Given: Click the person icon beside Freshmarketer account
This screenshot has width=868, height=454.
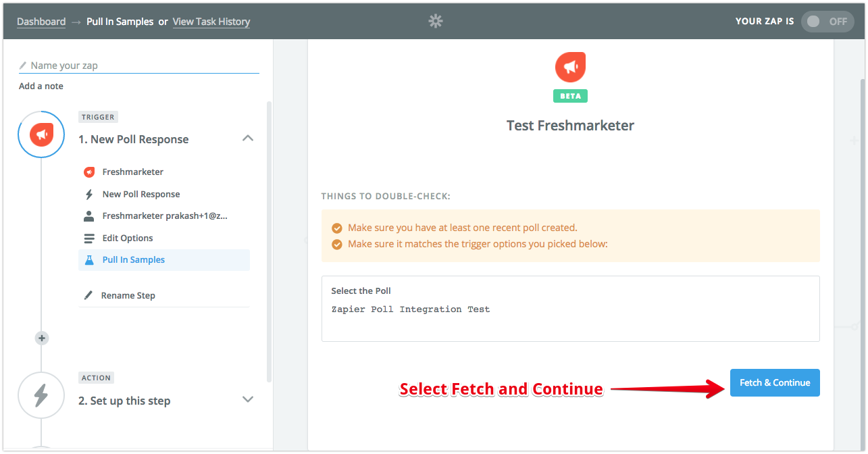Looking at the screenshot, I should [88, 216].
